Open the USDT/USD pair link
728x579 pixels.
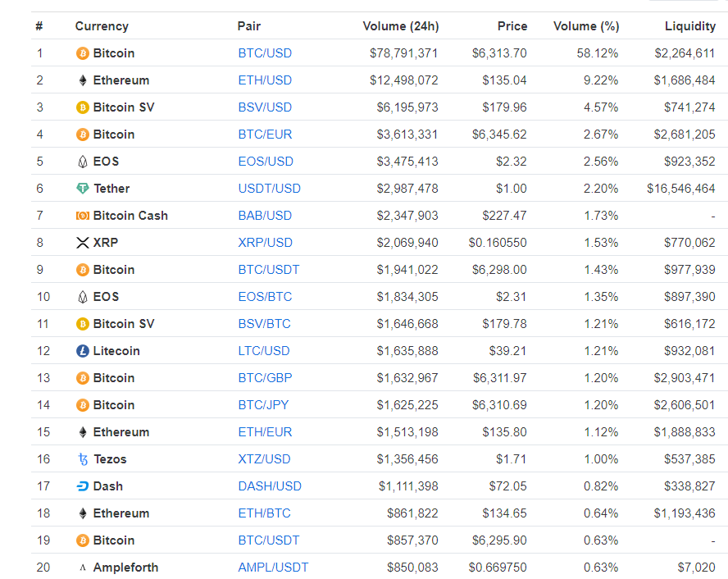click(269, 189)
